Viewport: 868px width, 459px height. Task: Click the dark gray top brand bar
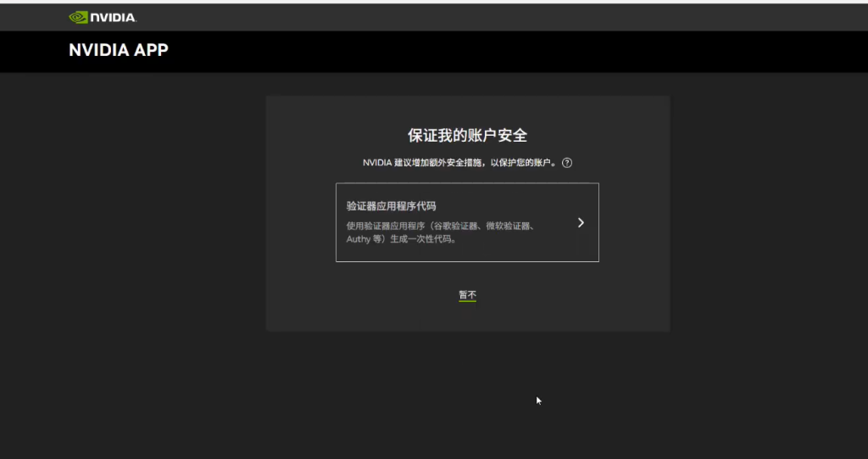tap(509, 17)
